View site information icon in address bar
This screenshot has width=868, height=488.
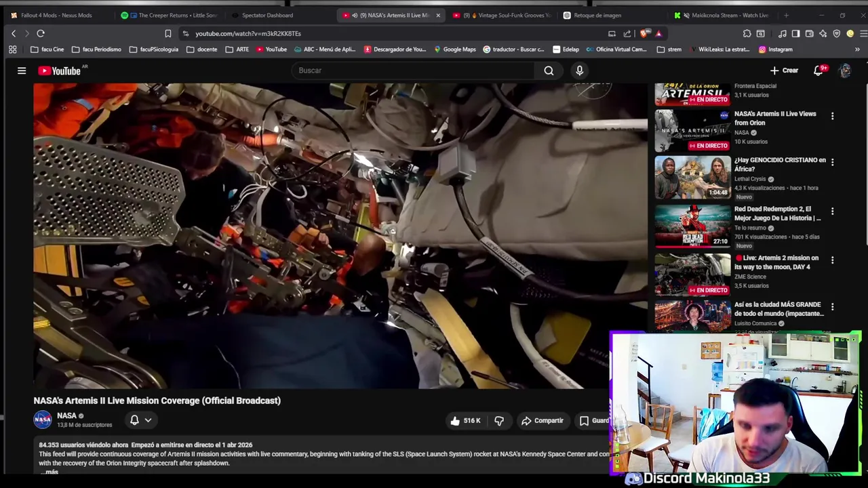185,33
